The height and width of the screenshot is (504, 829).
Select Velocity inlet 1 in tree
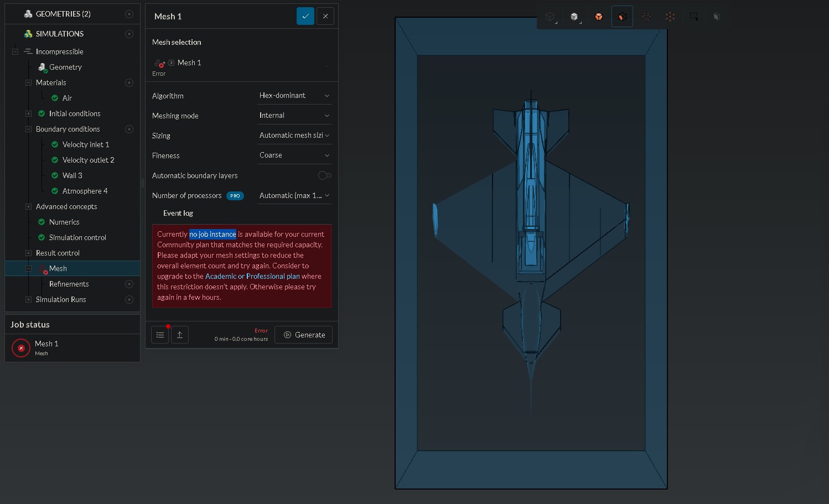coord(85,144)
